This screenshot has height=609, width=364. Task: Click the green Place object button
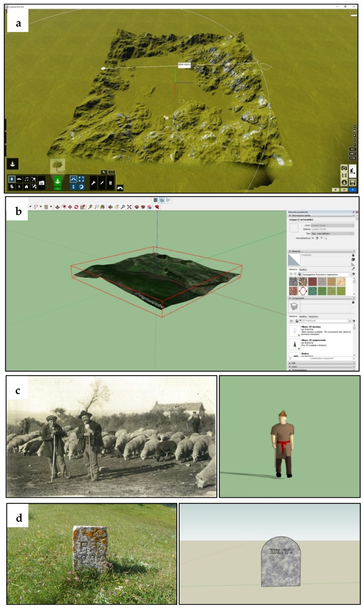click(x=57, y=181)
